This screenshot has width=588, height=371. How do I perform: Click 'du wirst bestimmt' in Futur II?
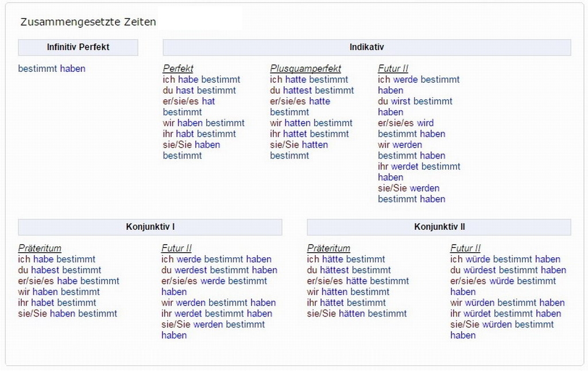pyautogui.click(x=415, y=102)
